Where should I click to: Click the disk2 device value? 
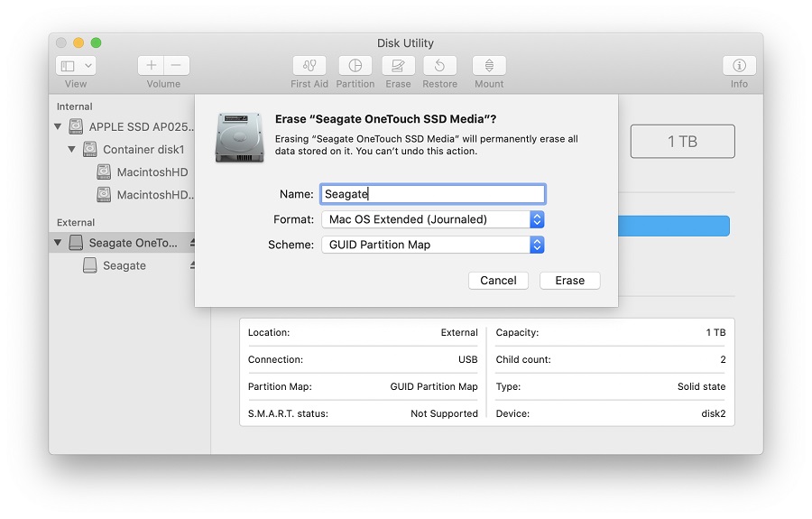[x=713, y=413]
